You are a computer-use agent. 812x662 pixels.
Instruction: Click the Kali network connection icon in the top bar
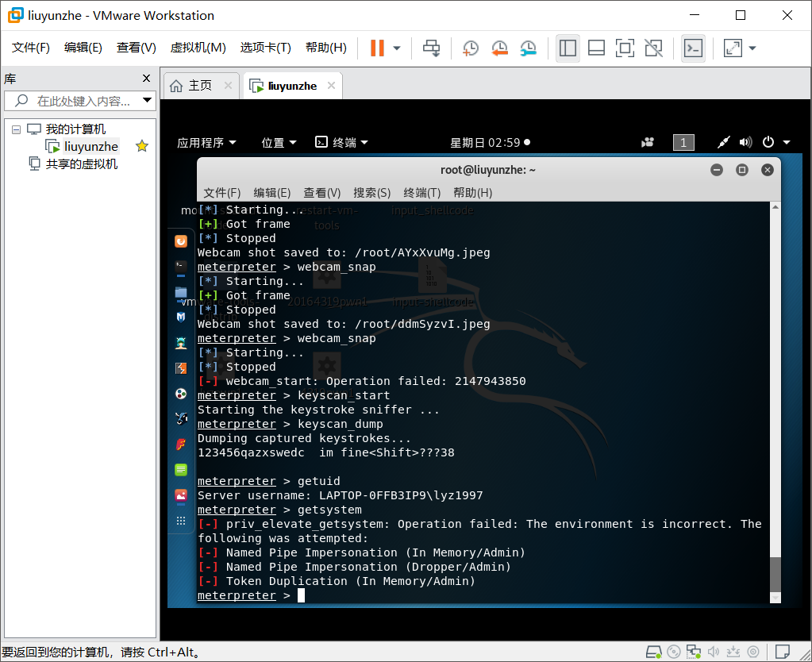723,142
